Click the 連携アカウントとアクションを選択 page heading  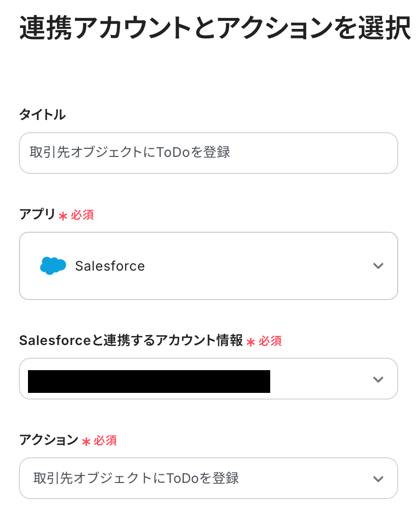click(x=215, y=29)
